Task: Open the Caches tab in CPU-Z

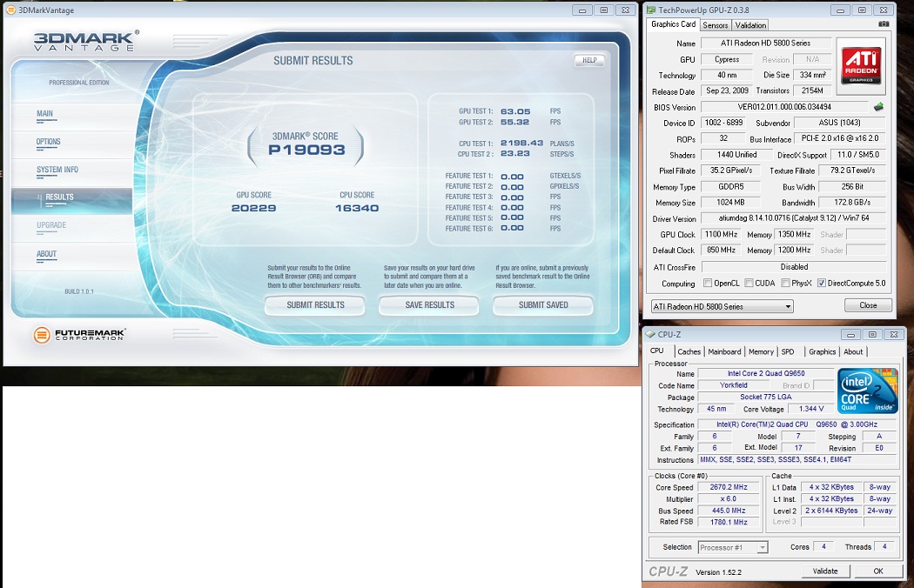Action: pos(689,351)
